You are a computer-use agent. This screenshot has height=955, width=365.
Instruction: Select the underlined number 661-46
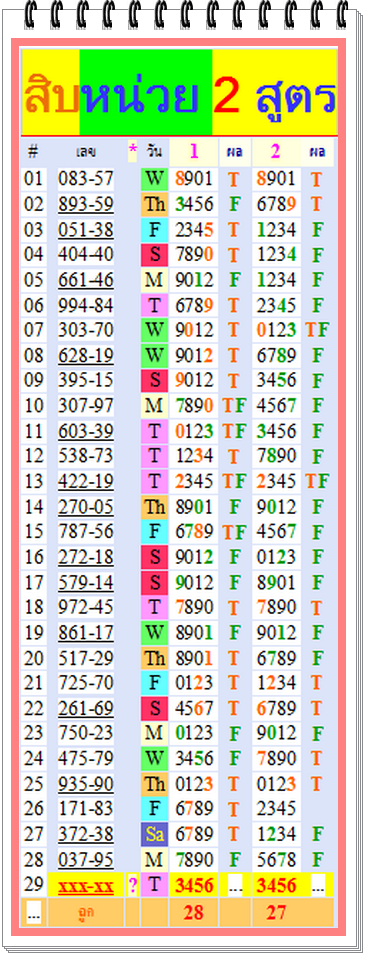click(86, 280)
